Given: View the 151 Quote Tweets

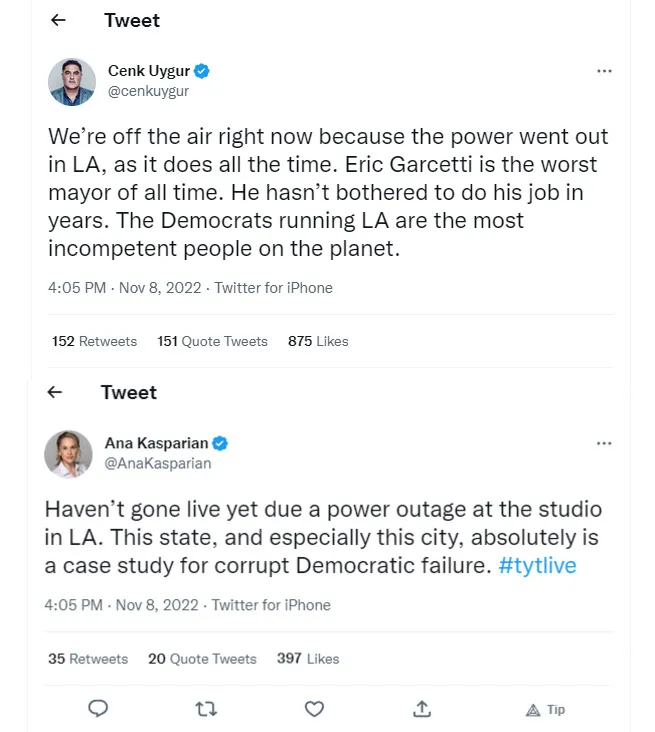Looking at the screenshot, I should point(212,341).
